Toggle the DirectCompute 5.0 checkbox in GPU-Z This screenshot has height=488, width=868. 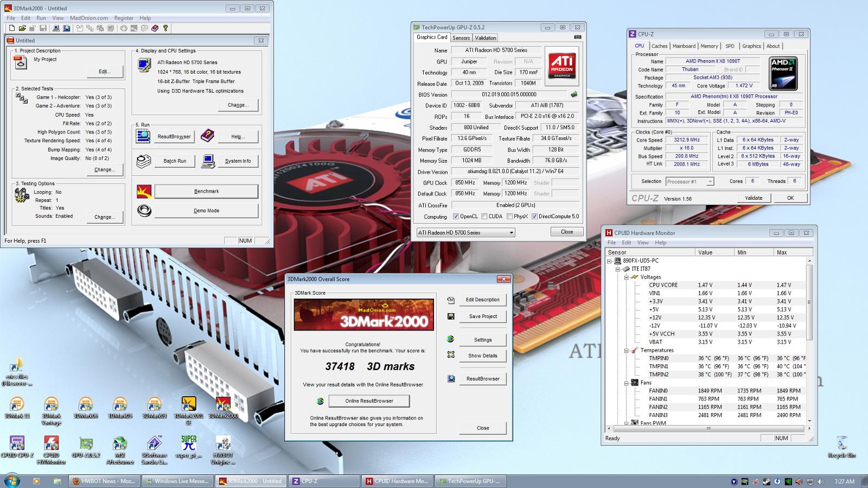534,217
